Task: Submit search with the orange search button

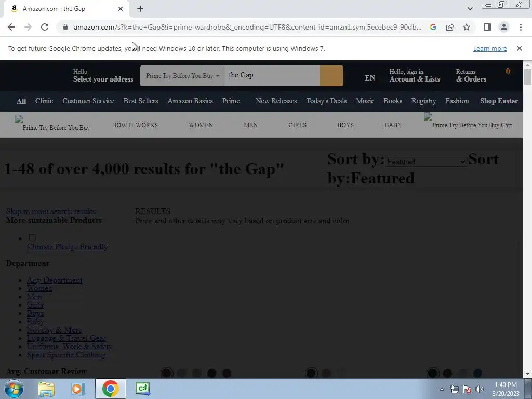Action: click(331, 76)
